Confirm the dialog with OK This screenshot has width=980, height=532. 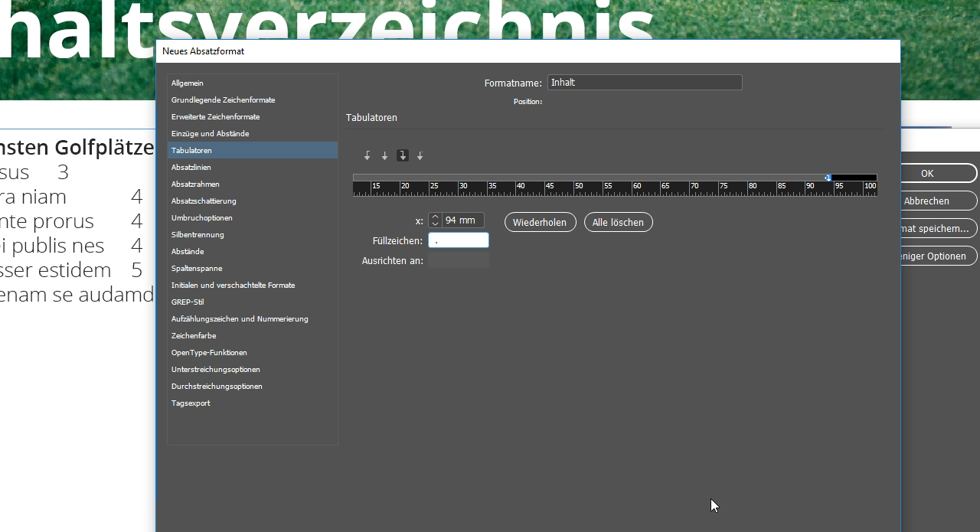click(x=939, y=173)
